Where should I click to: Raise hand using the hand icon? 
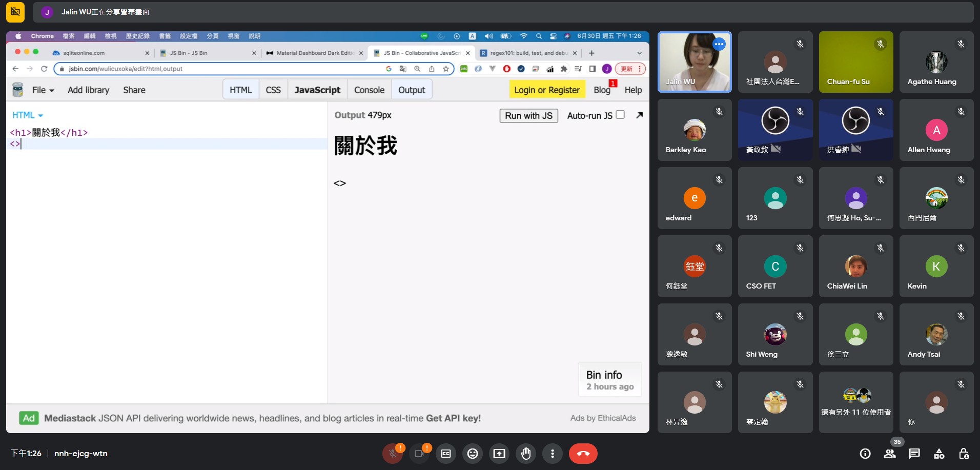pos(526,454)
